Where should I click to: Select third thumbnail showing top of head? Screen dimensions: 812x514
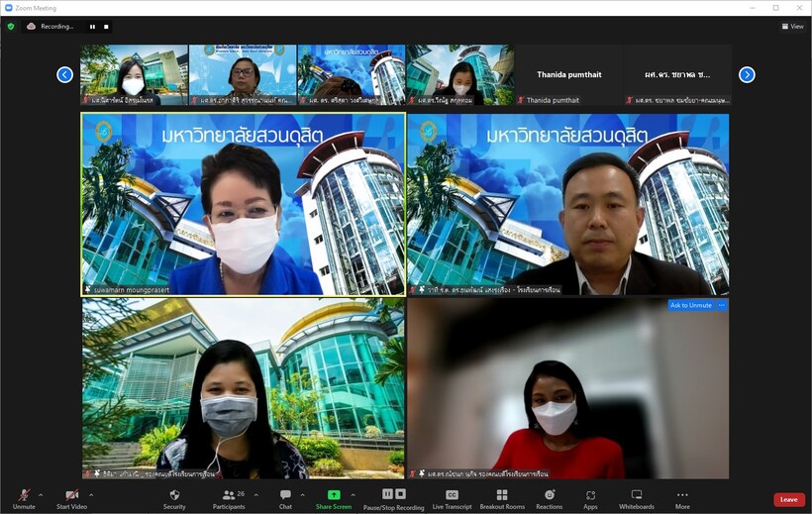coord(352,74)
